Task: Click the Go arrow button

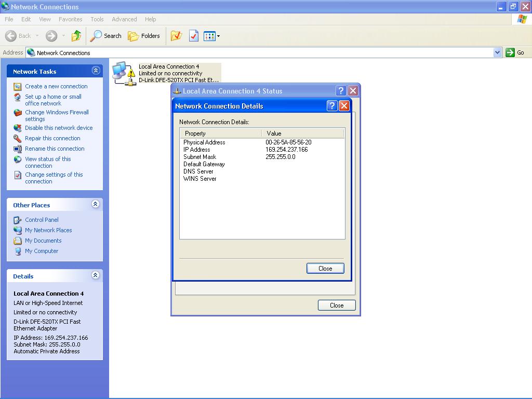Action: (515, 52)
